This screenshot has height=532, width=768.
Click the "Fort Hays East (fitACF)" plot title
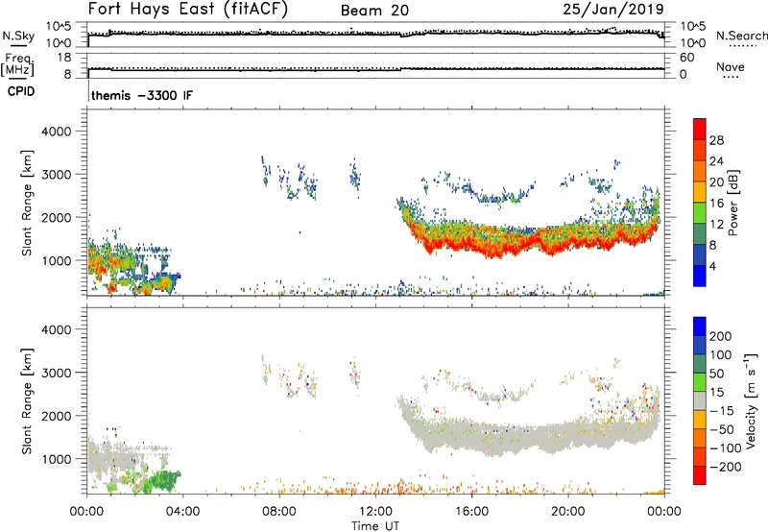coord(188,9)
